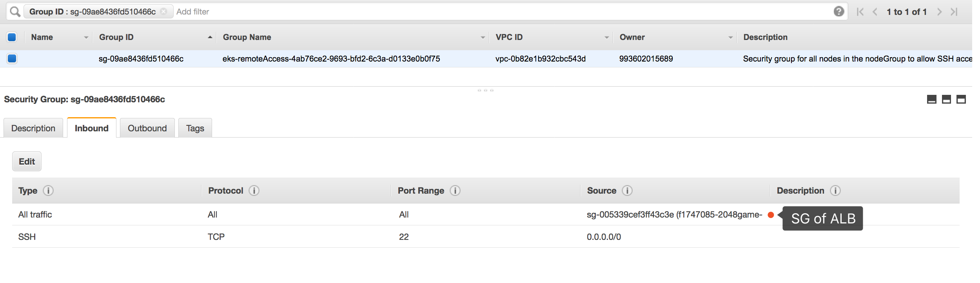Open the Group Name column dropdown arrow
This screenshot has height=283, width=980.
coord(483,38)
